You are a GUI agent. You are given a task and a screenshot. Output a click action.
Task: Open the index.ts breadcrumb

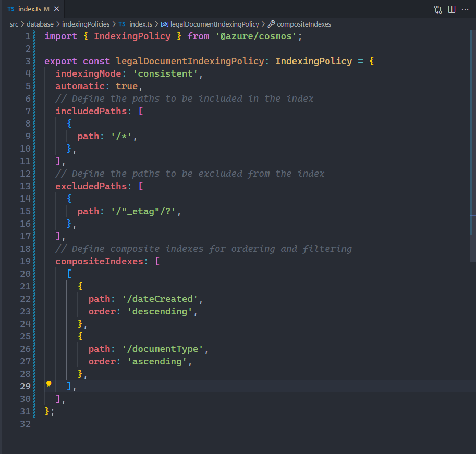pos(141,24)
